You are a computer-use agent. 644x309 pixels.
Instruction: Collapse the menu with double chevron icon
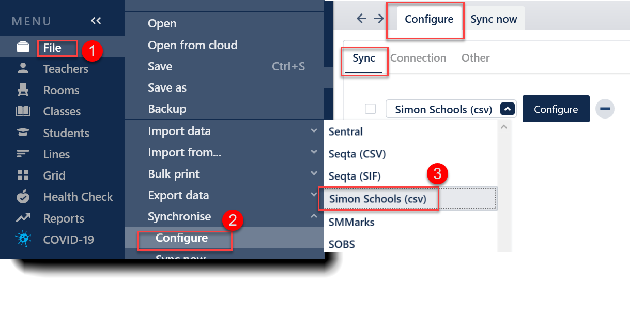(x=96, y=21)
